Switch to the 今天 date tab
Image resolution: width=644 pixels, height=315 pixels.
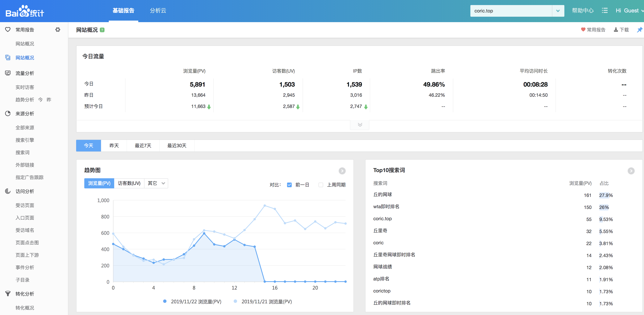(89, 145)
